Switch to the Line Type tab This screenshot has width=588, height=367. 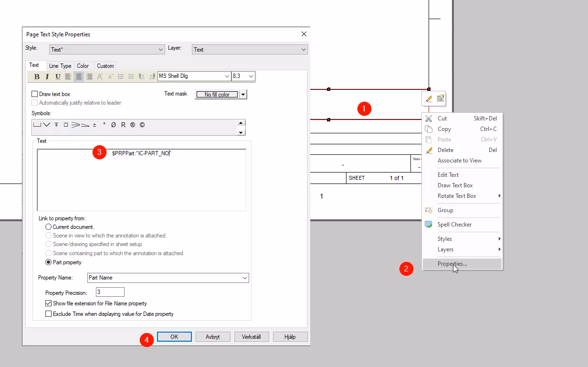tap(60, 65)
